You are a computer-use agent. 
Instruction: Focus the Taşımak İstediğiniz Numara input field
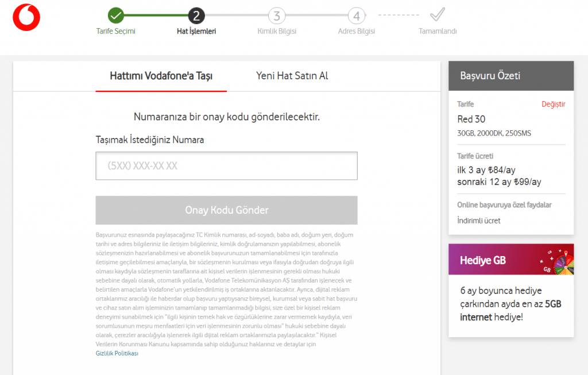click(226, 166)
